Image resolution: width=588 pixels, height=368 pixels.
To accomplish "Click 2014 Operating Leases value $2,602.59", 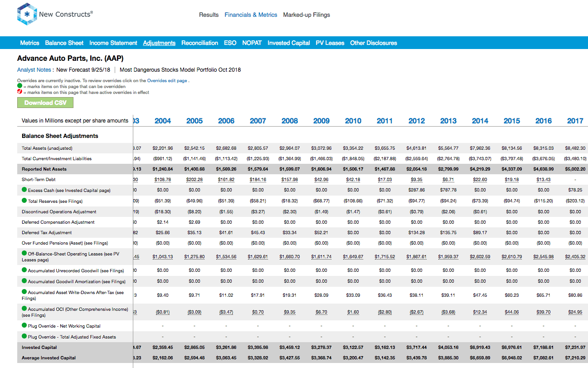I will pos(480,257).
